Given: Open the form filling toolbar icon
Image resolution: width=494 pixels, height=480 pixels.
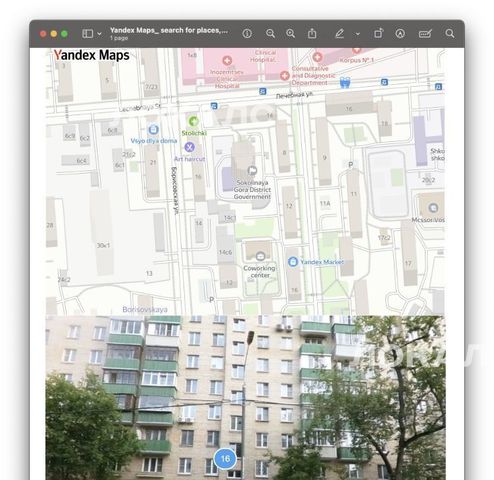Looking at the screenshot, I should (x=425, y=34).
